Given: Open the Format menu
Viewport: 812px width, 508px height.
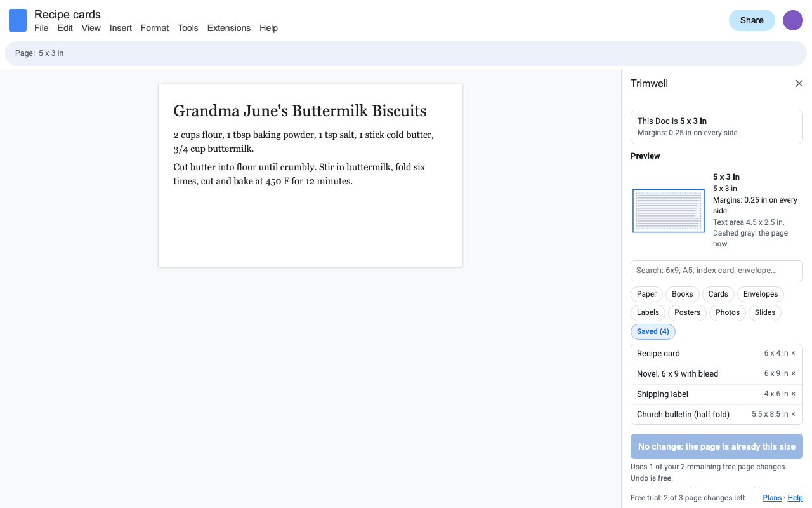Looking at the screenshot, I should coord(155,28).
